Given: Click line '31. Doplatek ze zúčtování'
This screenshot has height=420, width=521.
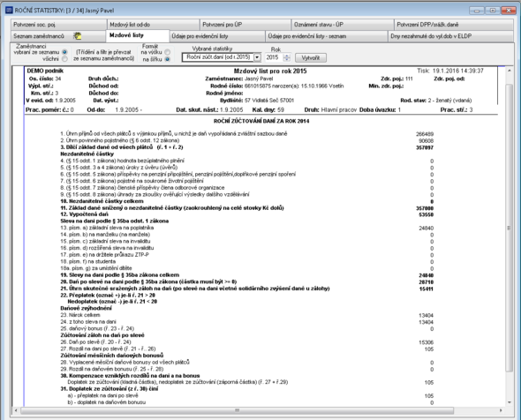Looking at the screenshot, I should (109, 389).
